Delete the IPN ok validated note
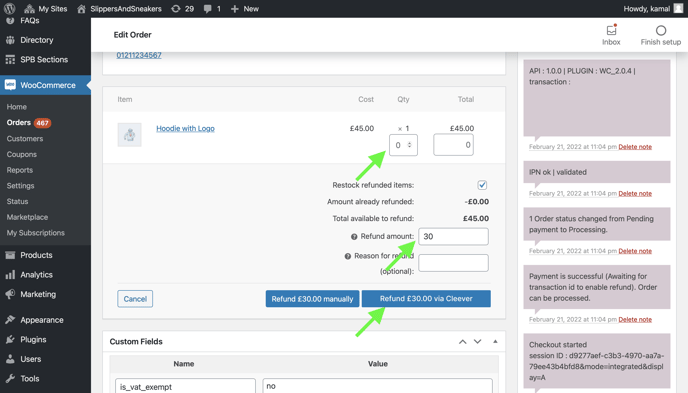The image size is (688, 393). click(x=635, y=193)
